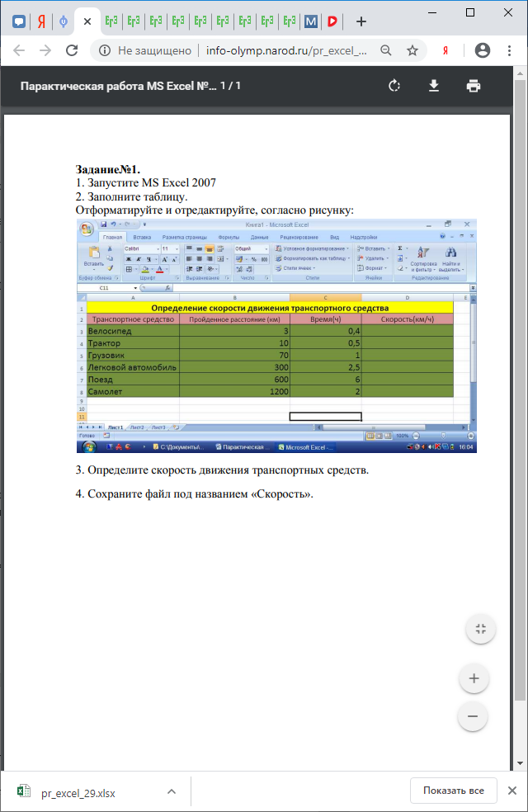The image size is (528, 812).
Task: Go back to the previous page
Action: coord(19,50)
